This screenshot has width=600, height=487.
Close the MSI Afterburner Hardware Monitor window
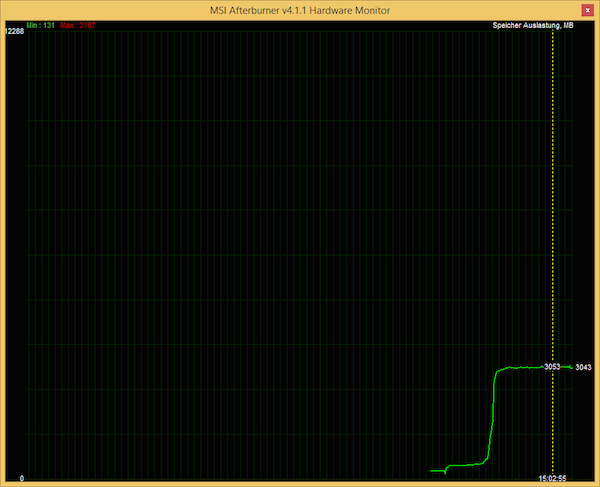coord(587,10)
